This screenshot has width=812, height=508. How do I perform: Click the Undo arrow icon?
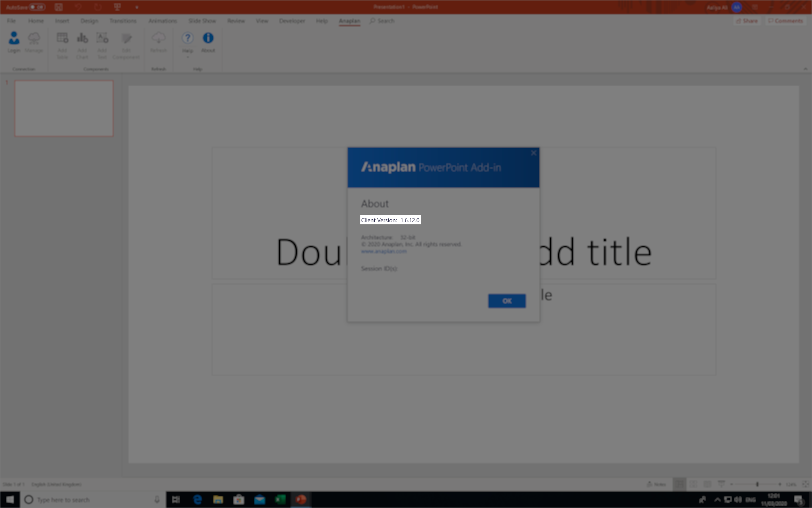(78, 7)
